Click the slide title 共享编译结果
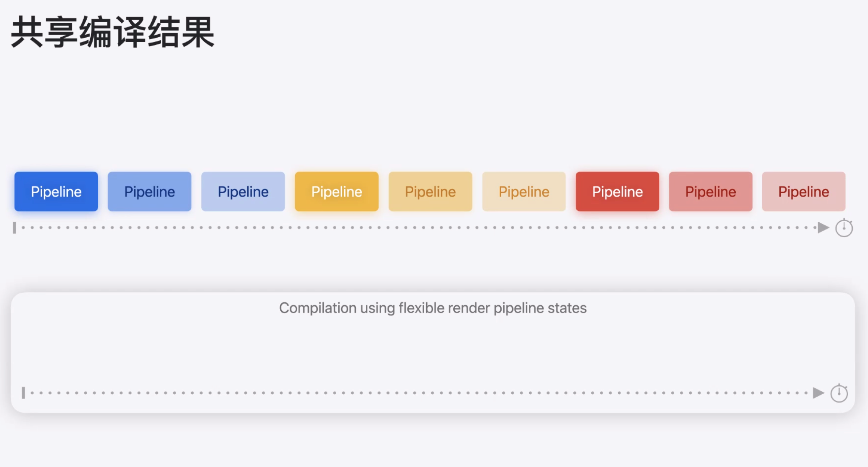This screenshot has height=467, width=868. coord(113,32)
